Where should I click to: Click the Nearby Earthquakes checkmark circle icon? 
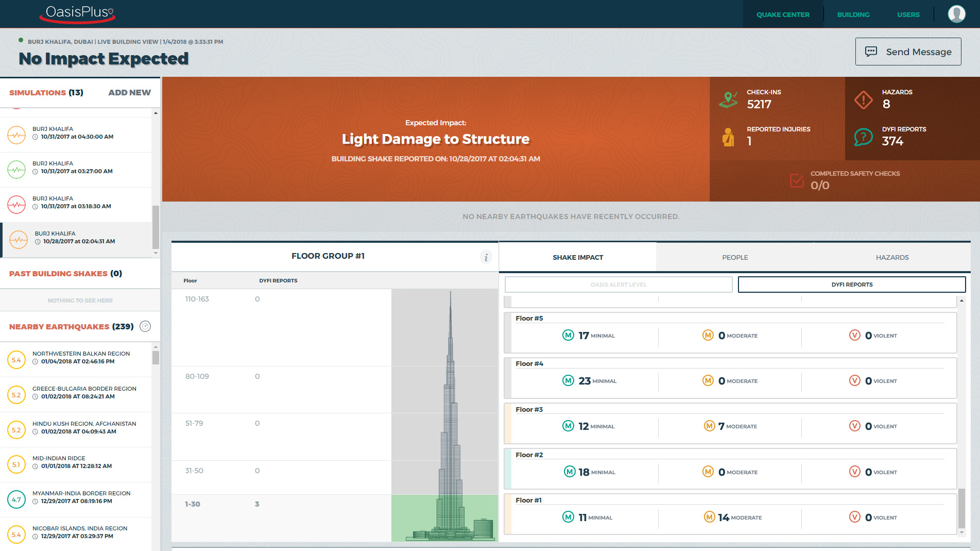click(x=145, y=326)
